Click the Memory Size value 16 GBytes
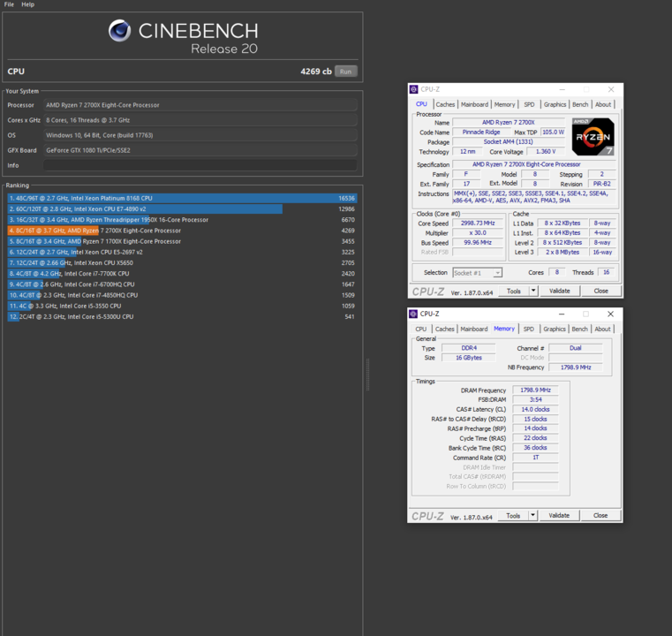The height and width of the screenshot is (636, 672). coord(469,358)
